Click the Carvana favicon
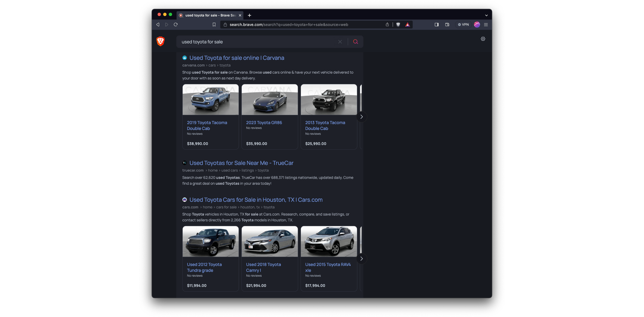The width and height of the screenshot is (644, 317). pos(185,58)
